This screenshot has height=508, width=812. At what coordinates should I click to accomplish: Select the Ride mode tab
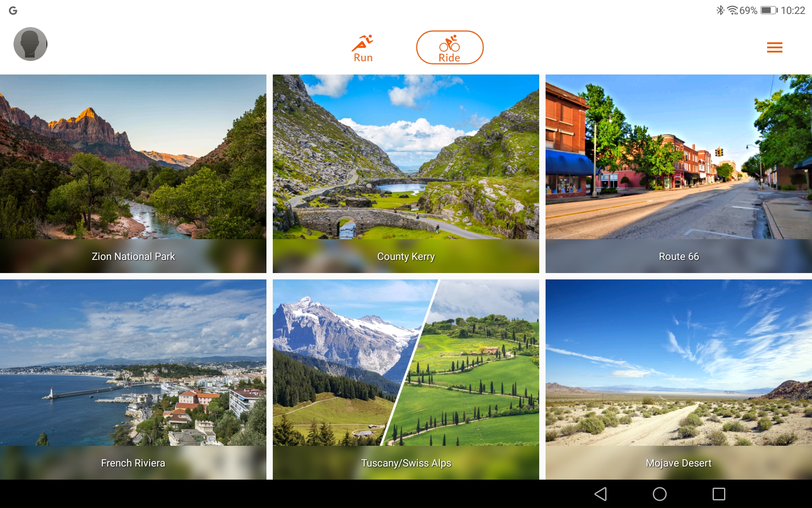coord(449,47)
